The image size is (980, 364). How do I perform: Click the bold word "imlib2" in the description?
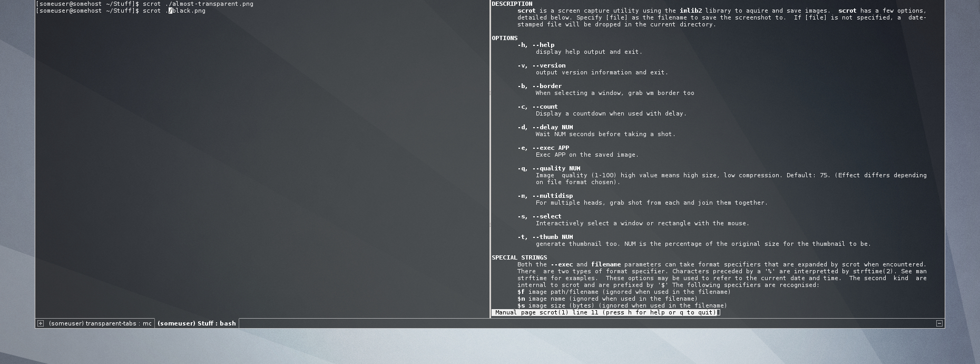coord(691,11)
